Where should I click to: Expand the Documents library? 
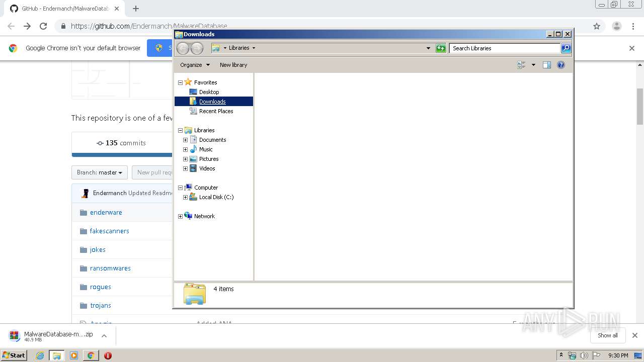pos(185,140)
